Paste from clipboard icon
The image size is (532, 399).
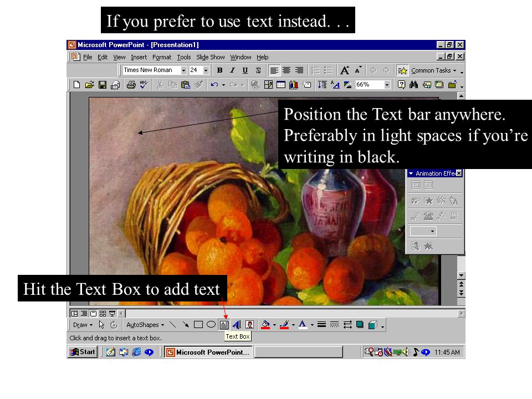pos(186,84)
